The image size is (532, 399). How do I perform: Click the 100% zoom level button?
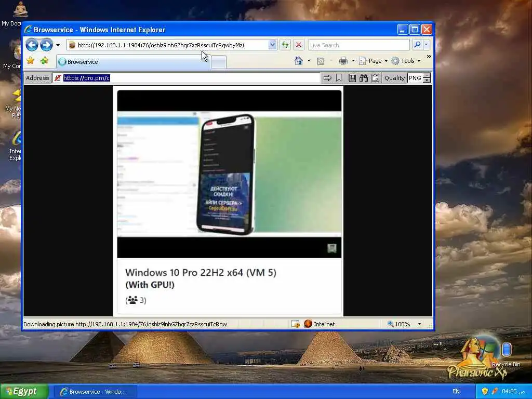[x=399, y=324]
